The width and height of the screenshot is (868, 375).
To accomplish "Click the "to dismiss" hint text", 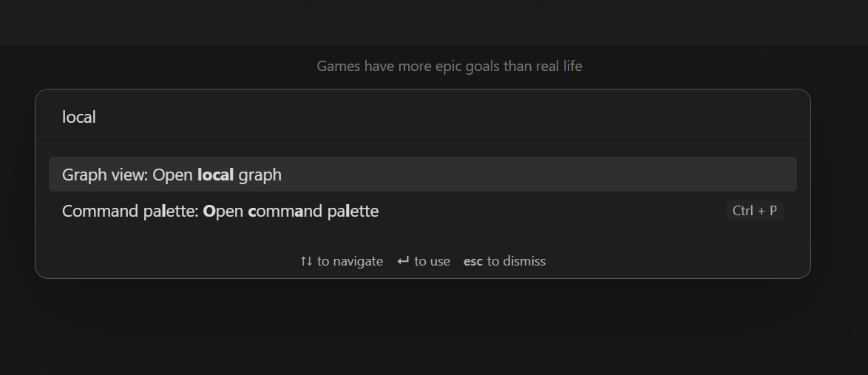I will tap(516, 261).
